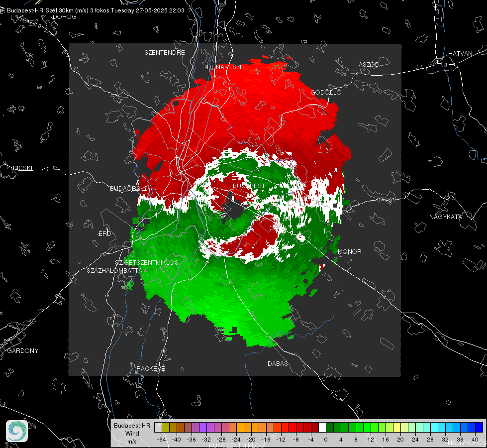Select the dark blue swatch at legend's right end
The height and width of the screenshot is (448, 487).
(x=479, y=427)
